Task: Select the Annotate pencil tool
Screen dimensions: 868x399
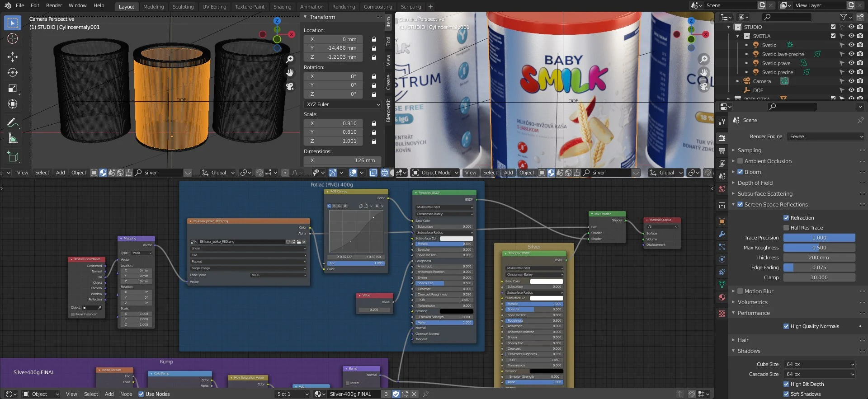Action: [13, 122]
